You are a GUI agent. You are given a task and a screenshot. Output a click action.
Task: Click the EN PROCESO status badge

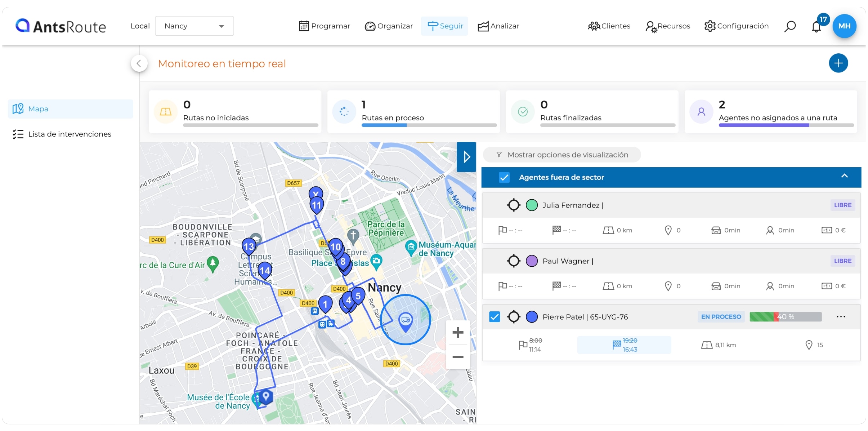pos(721,317)
